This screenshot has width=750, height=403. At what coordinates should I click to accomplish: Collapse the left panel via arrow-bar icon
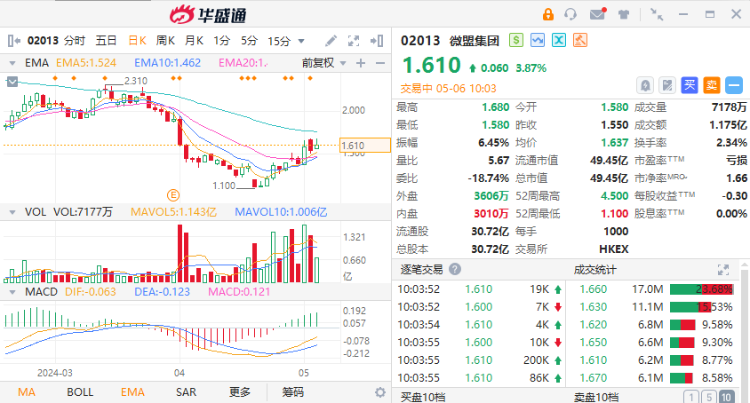(x=14, y=41)
